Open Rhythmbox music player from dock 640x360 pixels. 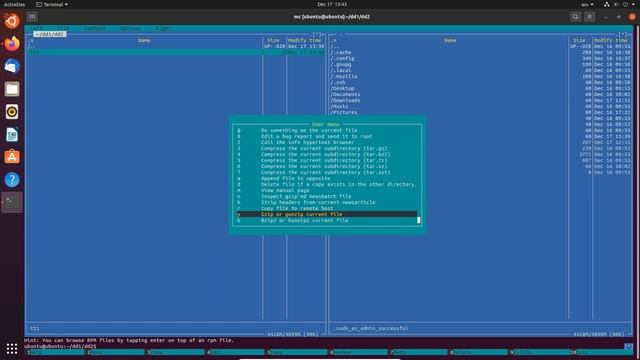click(12, 111)
